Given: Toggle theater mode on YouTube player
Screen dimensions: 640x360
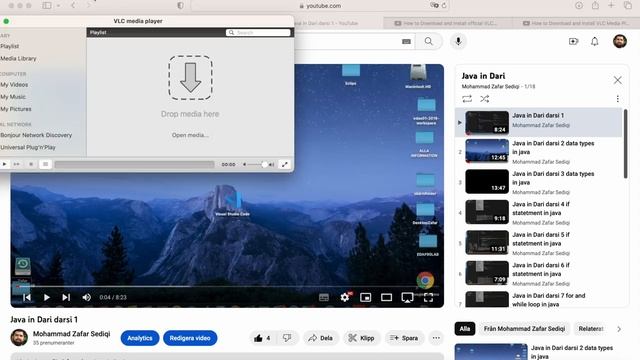Looking at the screenshot, I should 386,298.
